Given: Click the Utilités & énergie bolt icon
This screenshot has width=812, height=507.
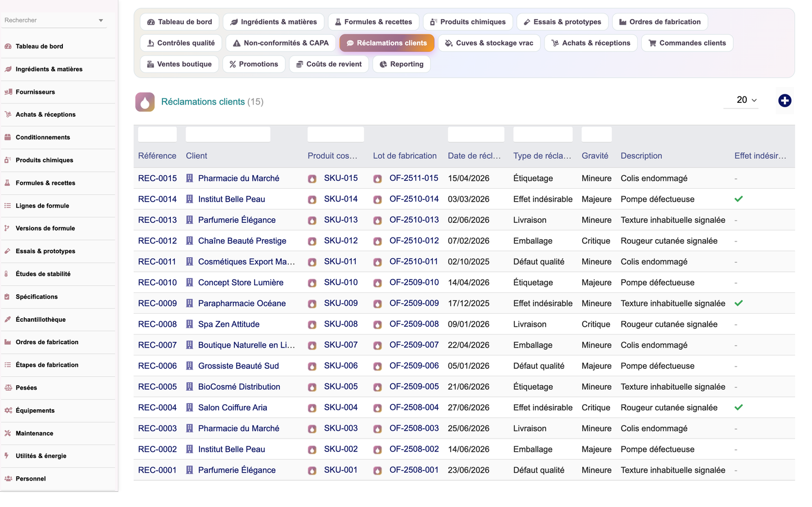Looking at the screenshot, I should (8, 456).
